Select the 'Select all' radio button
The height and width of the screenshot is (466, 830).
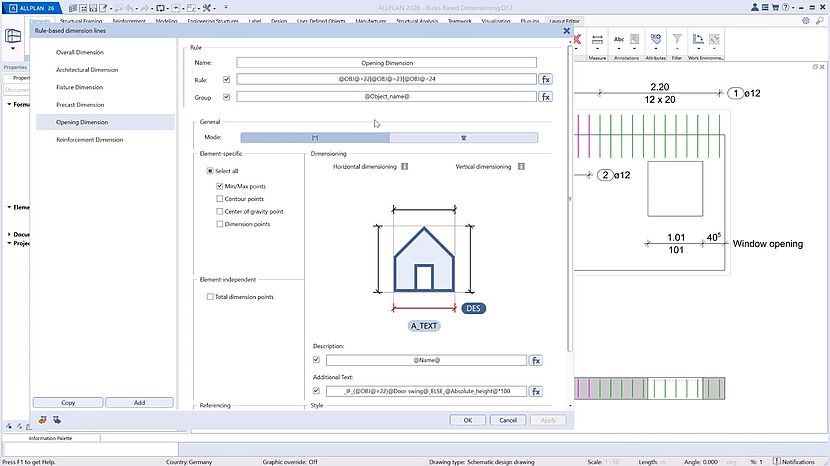(209, 171)
